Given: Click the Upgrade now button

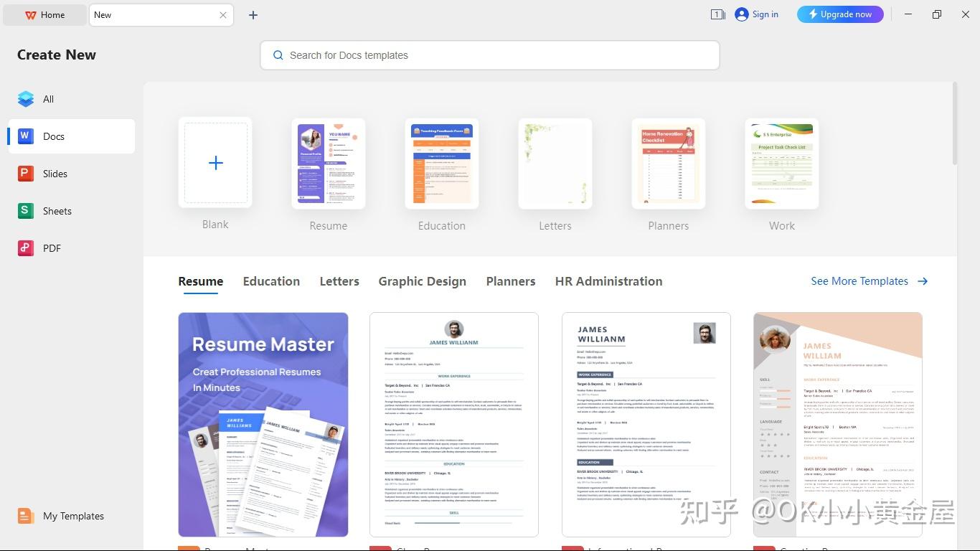Looking at the screenshot, I should click(839, 14).
